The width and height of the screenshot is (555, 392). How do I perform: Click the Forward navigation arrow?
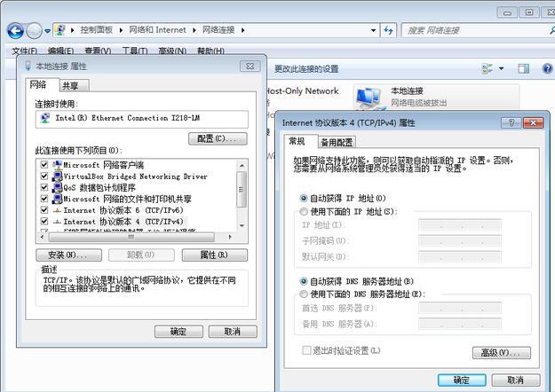[35, 31]
